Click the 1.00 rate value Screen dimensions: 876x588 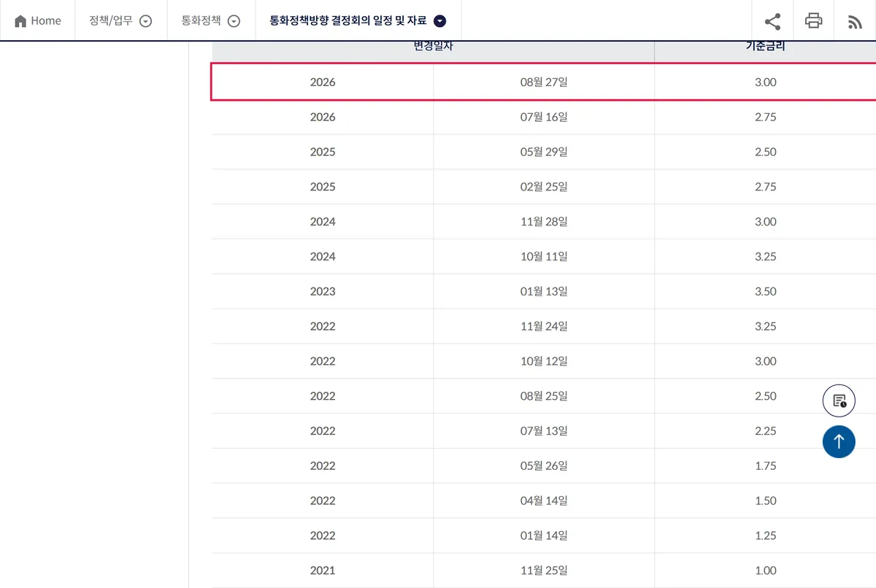[x=765, y=570]
